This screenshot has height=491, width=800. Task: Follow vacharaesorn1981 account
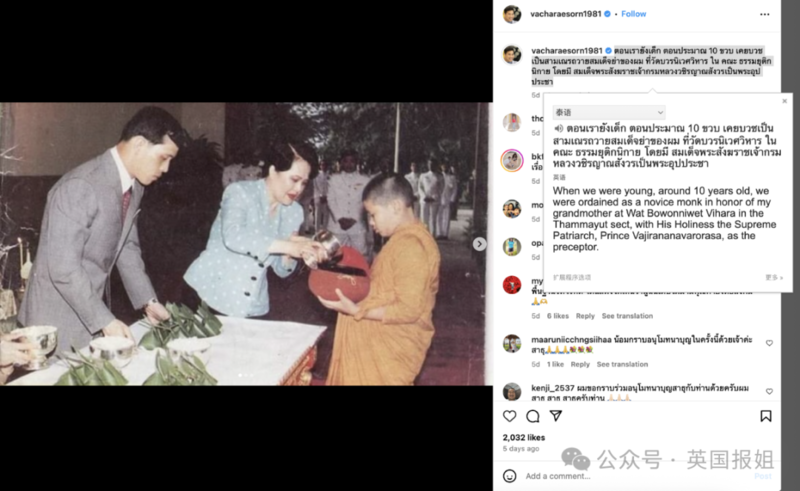coord(634,14)
